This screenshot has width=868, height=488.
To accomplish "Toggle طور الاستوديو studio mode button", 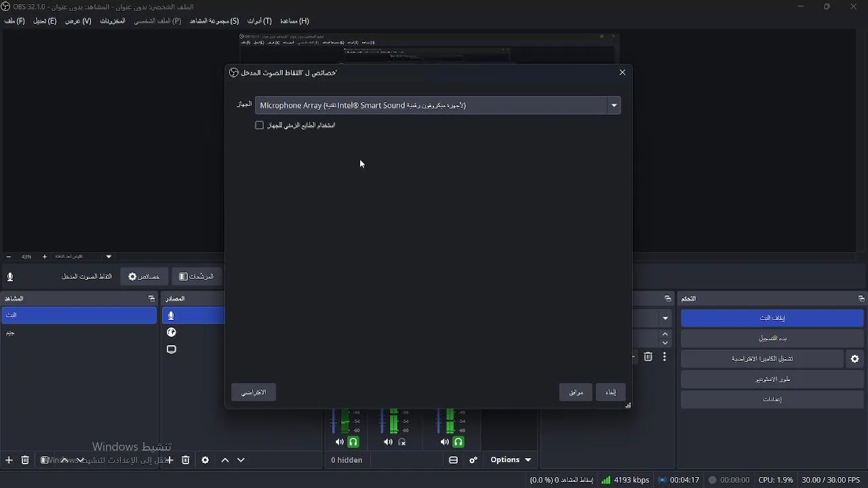I will (772, 380).
